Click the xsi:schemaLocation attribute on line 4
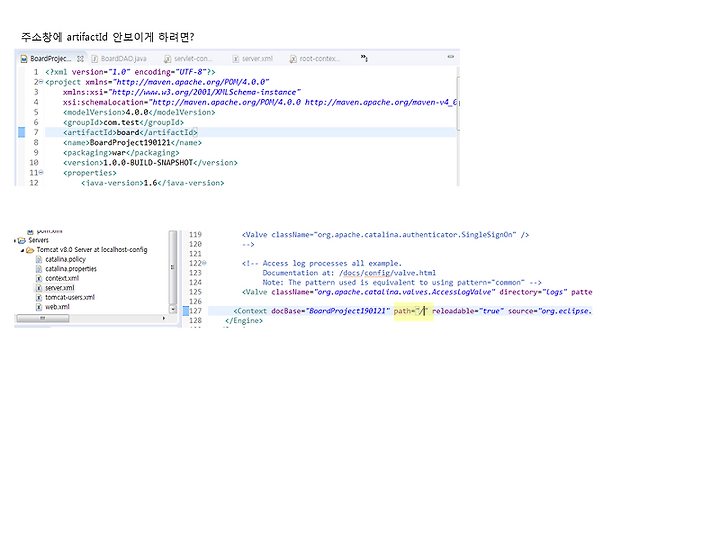This screenshot has height=540, width=720. [x=260, y=102]
